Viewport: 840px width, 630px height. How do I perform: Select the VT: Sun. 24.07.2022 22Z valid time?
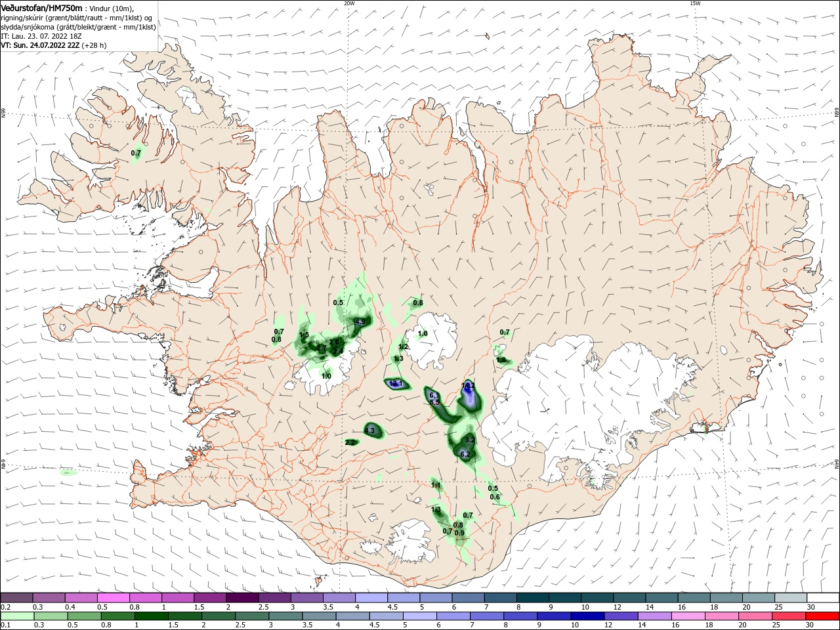click(x=40, y=45)
